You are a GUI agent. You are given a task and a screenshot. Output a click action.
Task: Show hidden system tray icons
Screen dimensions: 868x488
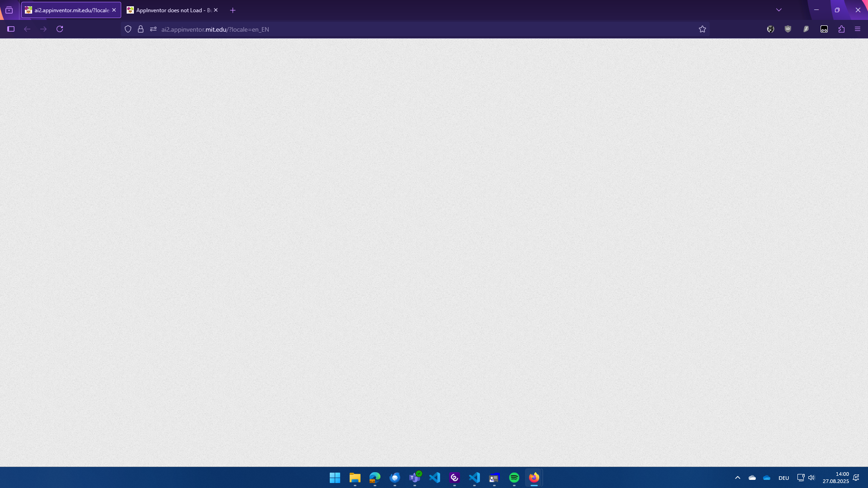tap(737, 478)
